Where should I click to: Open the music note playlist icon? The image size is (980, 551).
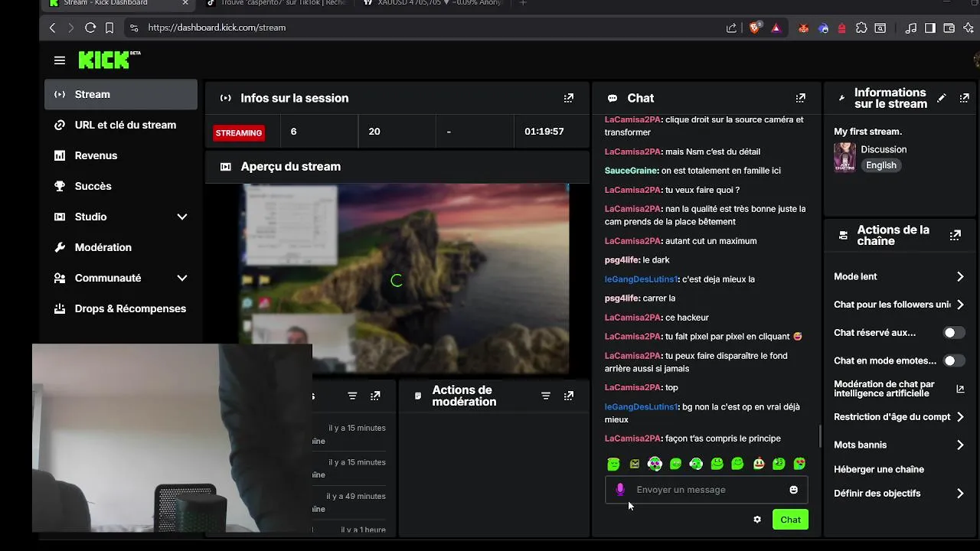tap(910, 28)
